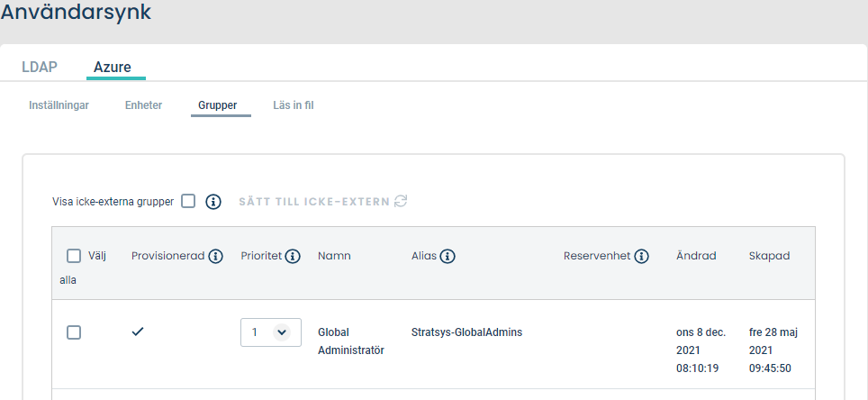Click the Stratsys-GlobalAdmins alias text

pyautogui.click(x=466, y=332)
